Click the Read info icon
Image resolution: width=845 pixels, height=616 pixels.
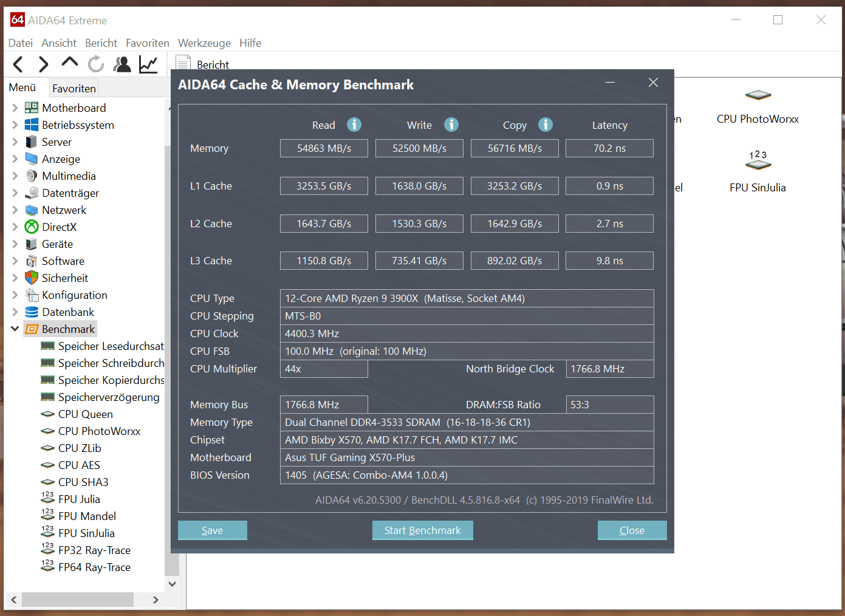354,125
